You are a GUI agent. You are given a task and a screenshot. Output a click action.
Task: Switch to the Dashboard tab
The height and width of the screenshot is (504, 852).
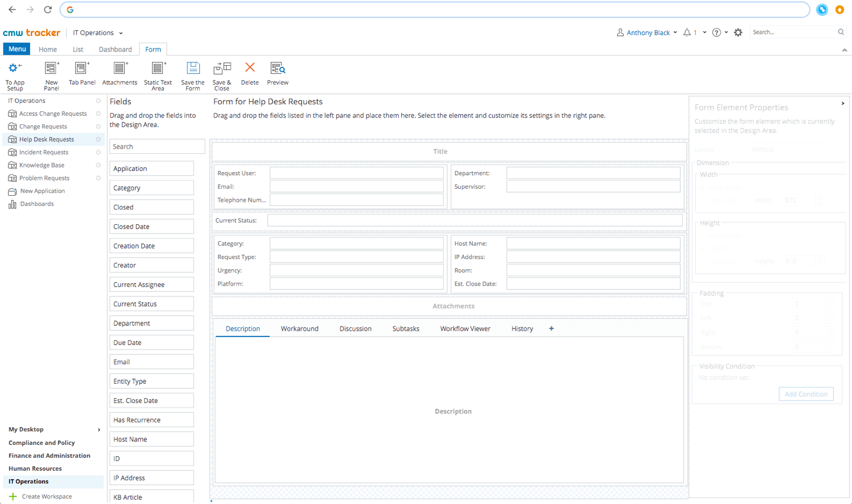tap(115, 50)
